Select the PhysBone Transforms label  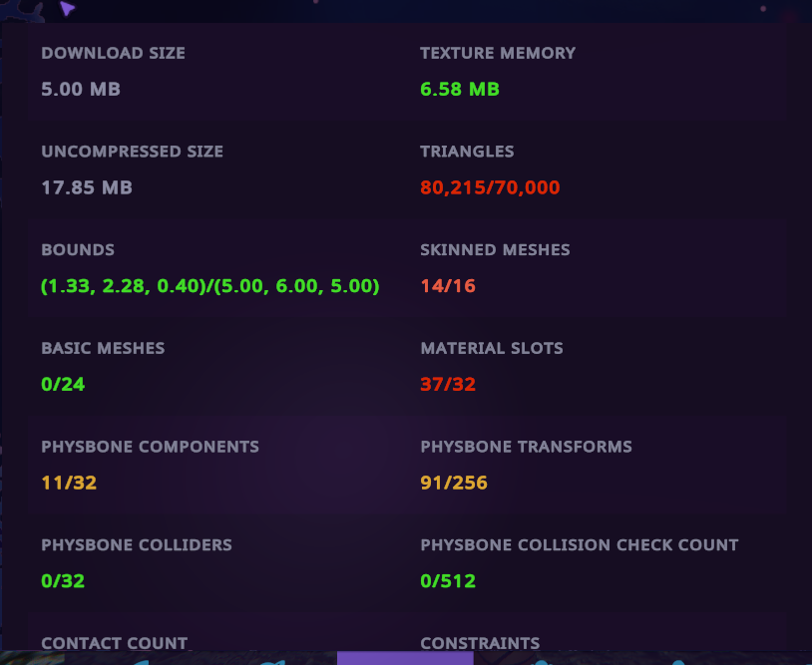(526, 446)
